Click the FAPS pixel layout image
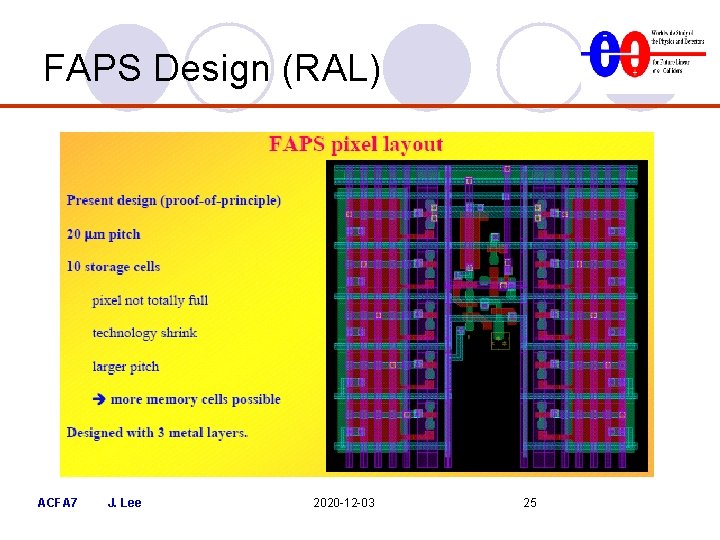 [487, 316]
